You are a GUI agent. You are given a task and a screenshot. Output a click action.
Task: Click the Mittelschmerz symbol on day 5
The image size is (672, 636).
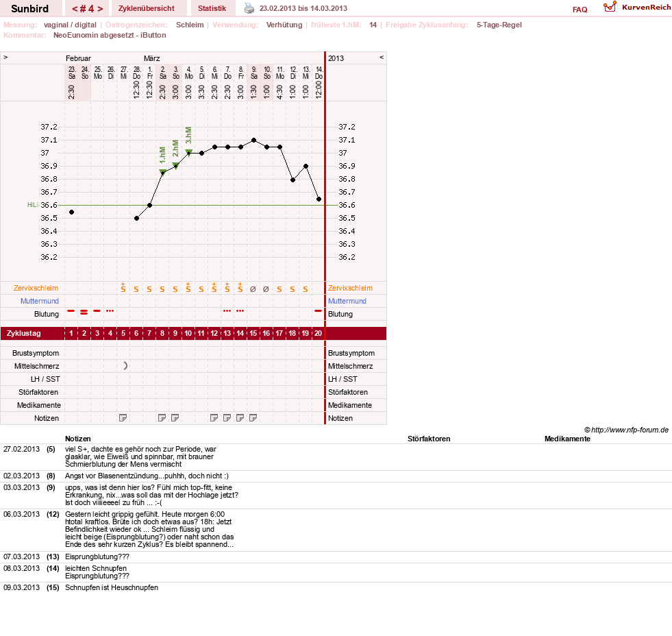(125, 366)
